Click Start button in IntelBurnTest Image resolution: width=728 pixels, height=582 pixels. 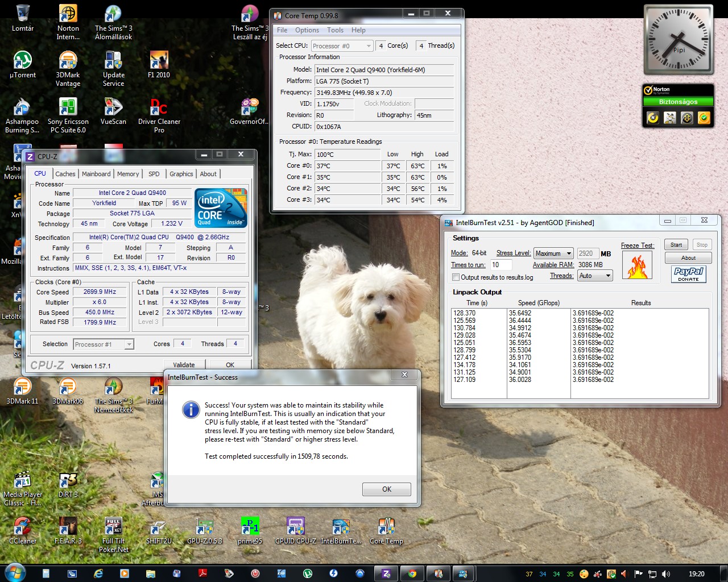point(676,245)
